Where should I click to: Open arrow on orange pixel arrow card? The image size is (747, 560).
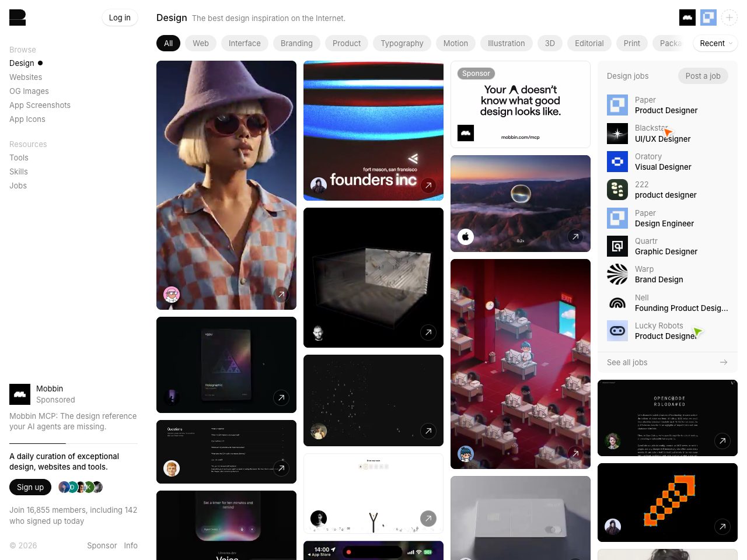[x=722, y=527]
